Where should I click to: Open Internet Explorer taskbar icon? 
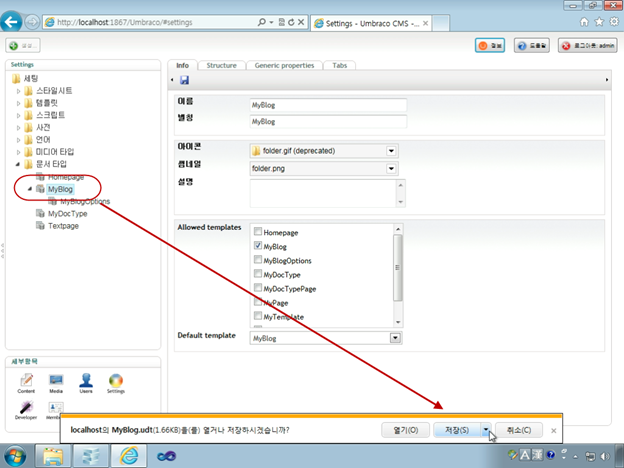(x=129, y=456)
